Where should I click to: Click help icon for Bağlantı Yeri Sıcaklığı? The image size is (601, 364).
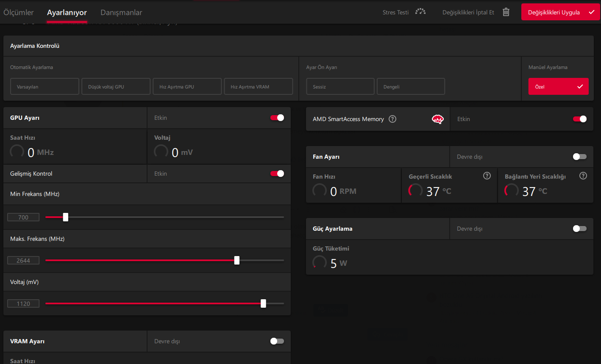pos(583,176)
